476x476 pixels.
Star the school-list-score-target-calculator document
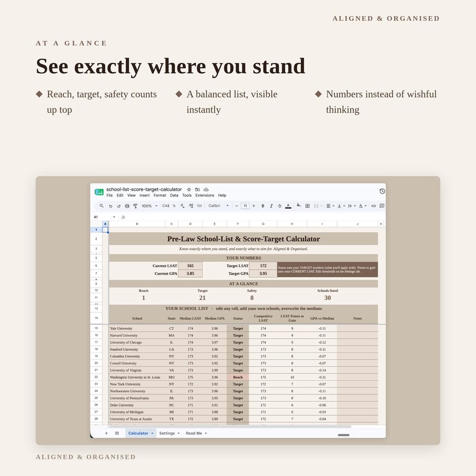coord(189,189)
